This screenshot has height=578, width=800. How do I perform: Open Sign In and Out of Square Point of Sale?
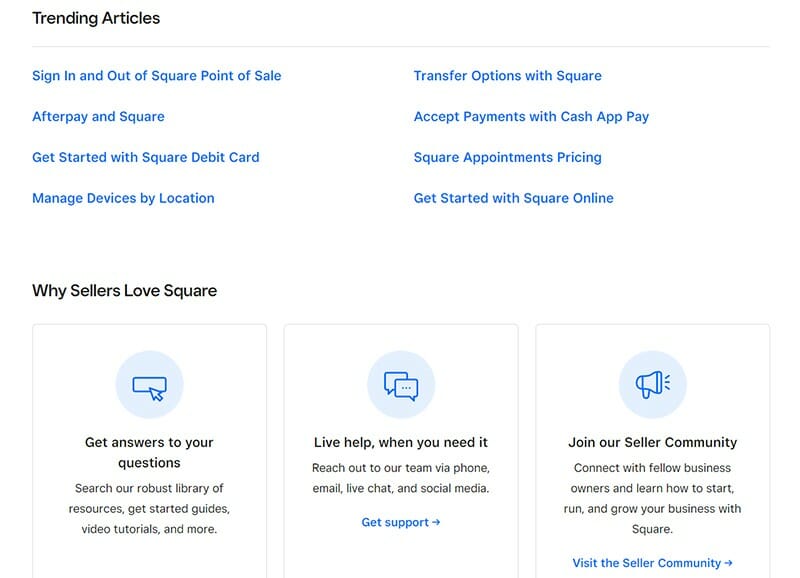point(156,75)
